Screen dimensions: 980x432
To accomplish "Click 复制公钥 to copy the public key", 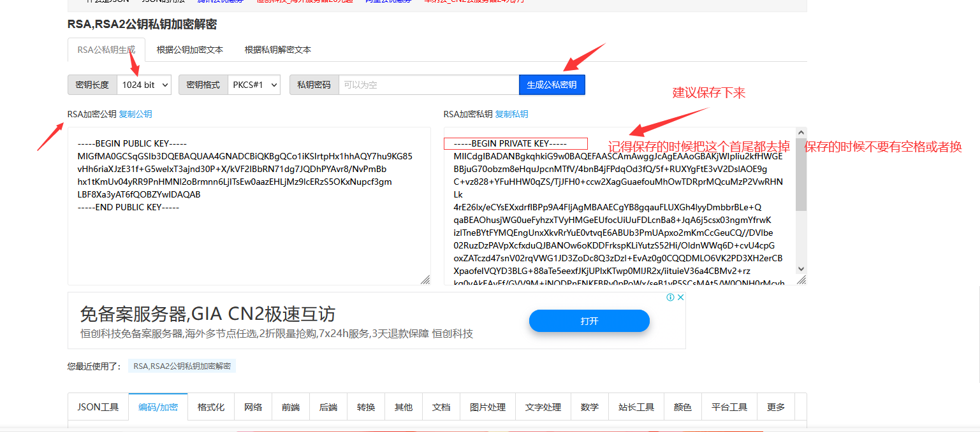I will [135, 114].
